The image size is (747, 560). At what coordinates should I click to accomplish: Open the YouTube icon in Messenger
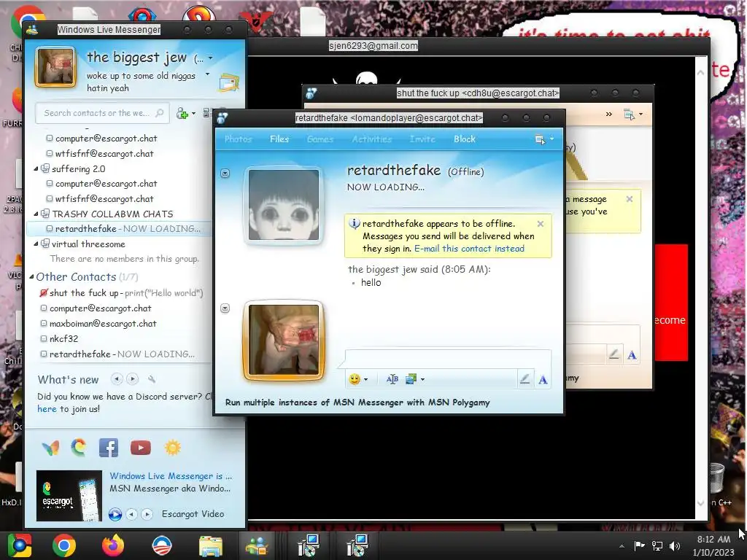click(141, 448)
